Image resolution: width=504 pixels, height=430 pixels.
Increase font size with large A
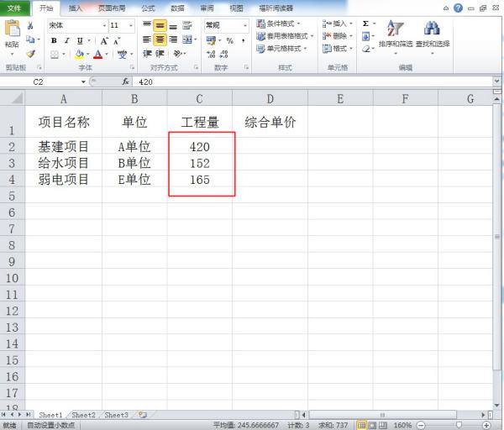(x=104, y=41)
